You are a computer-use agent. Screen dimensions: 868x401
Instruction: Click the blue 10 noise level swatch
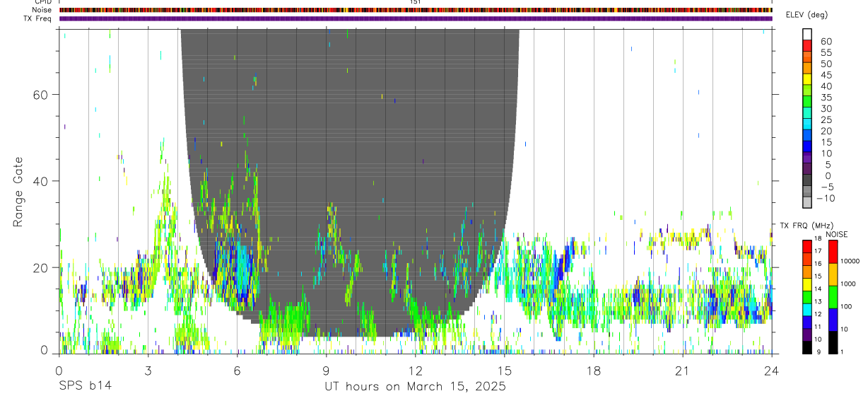tap(833, 319)
